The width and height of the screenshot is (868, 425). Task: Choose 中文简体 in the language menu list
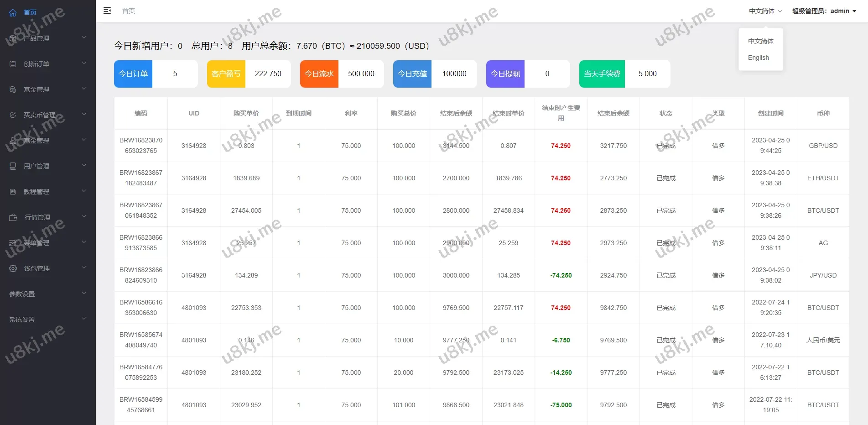point(760,41)
